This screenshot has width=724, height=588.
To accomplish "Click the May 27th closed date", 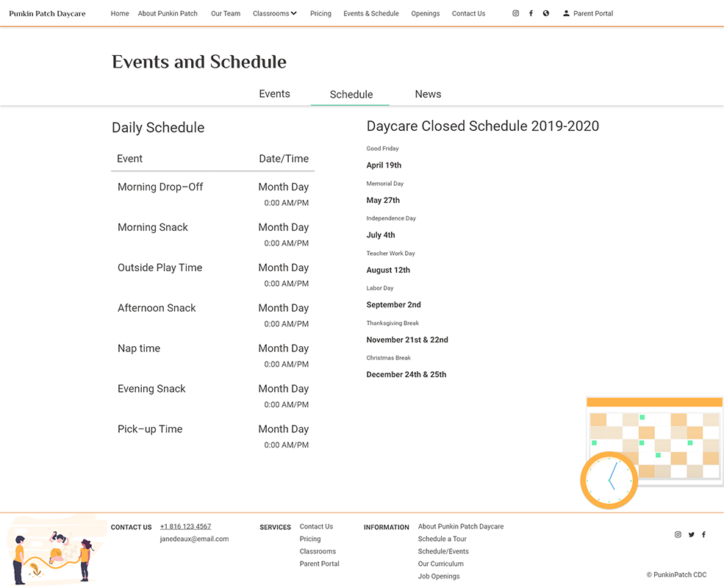I will pos(383,201).
